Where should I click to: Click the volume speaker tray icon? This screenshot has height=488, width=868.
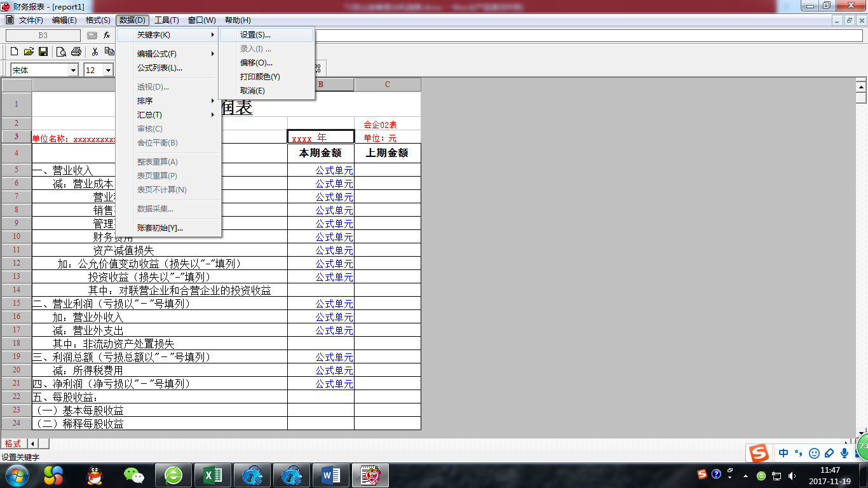(x=792, y=475)
